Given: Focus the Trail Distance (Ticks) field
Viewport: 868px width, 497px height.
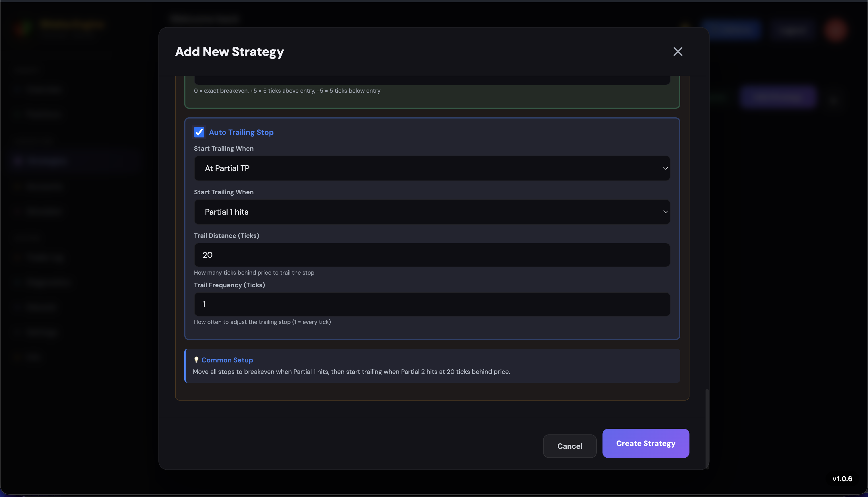Looking at the screenshot, I should tap(432, 255).
